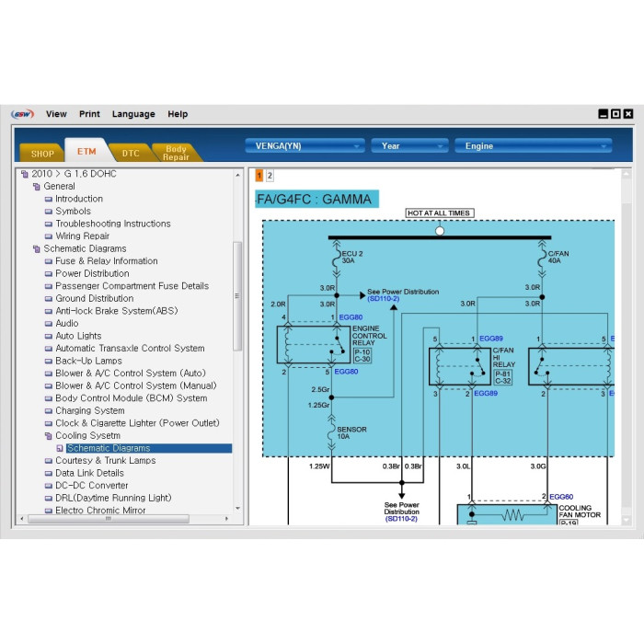
Task: Click the P-10 C-30 relay location box
Action: pyautogui.click(x=362, y=356)
